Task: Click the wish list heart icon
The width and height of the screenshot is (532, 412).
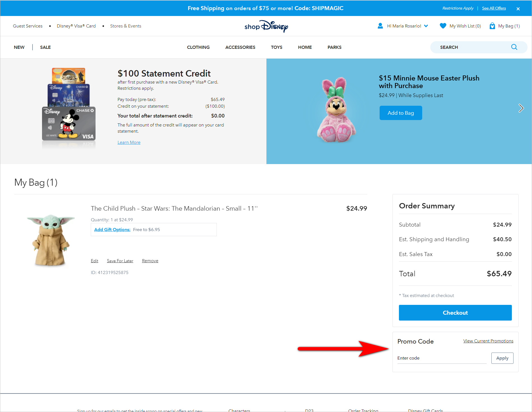Action: (443, 26)
